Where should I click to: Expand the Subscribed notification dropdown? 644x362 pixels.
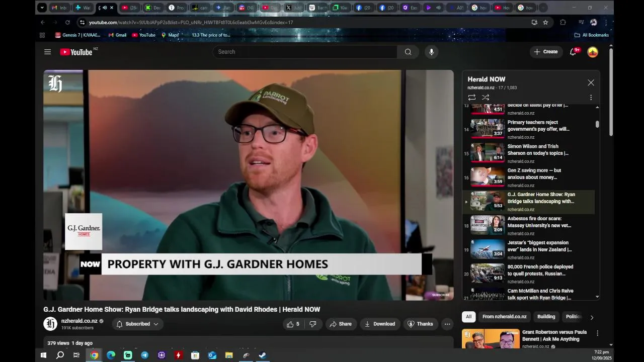pos(137,324)
